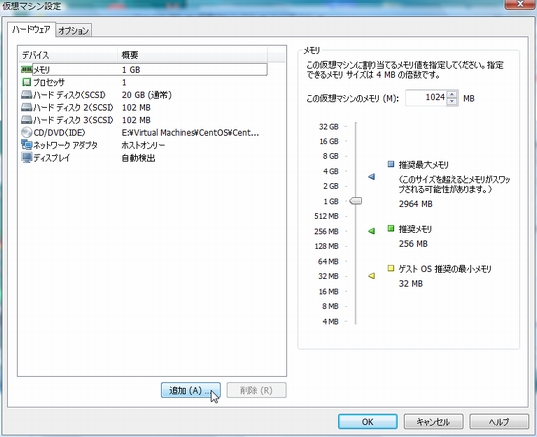Open the ハードウェア tab
Screen dimensions: 537x437
pos(31,29)
